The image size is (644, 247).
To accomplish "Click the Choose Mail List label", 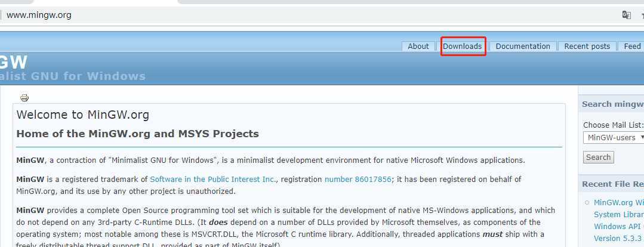I will click(x=613, y=125).
